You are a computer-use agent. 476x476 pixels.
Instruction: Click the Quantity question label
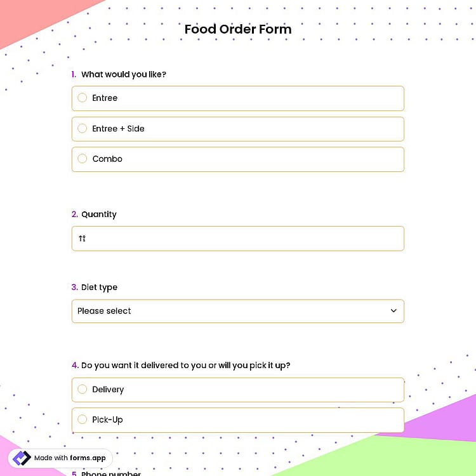pyautogui.click(x=98, y=215)
